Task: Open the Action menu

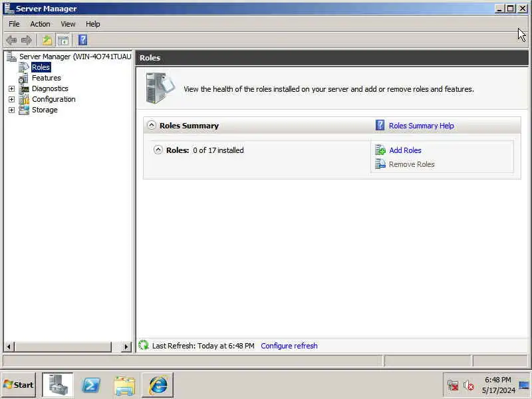Action: tap(40, 24)
